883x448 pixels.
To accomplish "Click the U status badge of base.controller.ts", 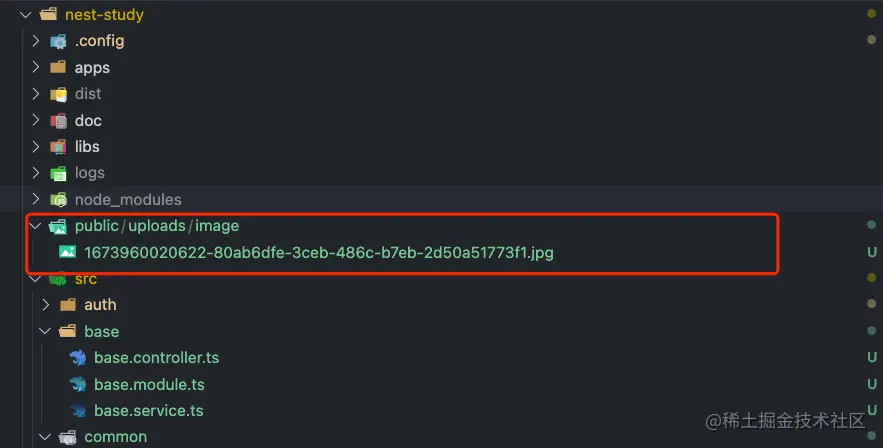I will click(872, 357).
